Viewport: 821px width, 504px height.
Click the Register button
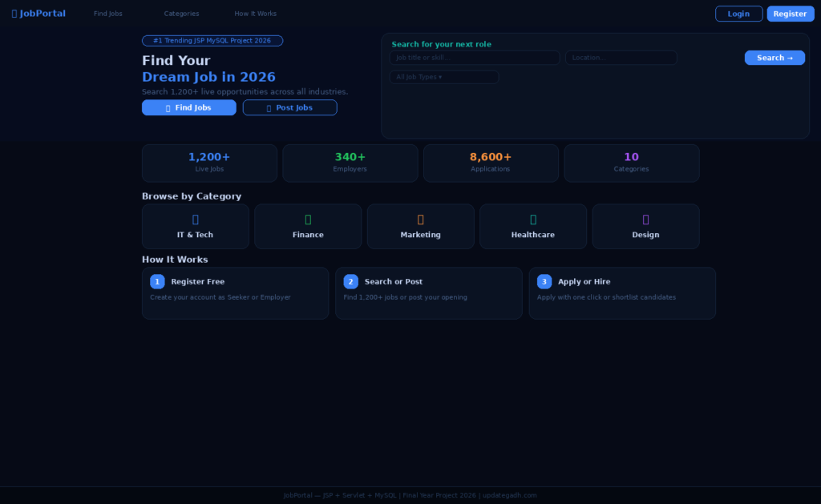[x=791, y=13]
